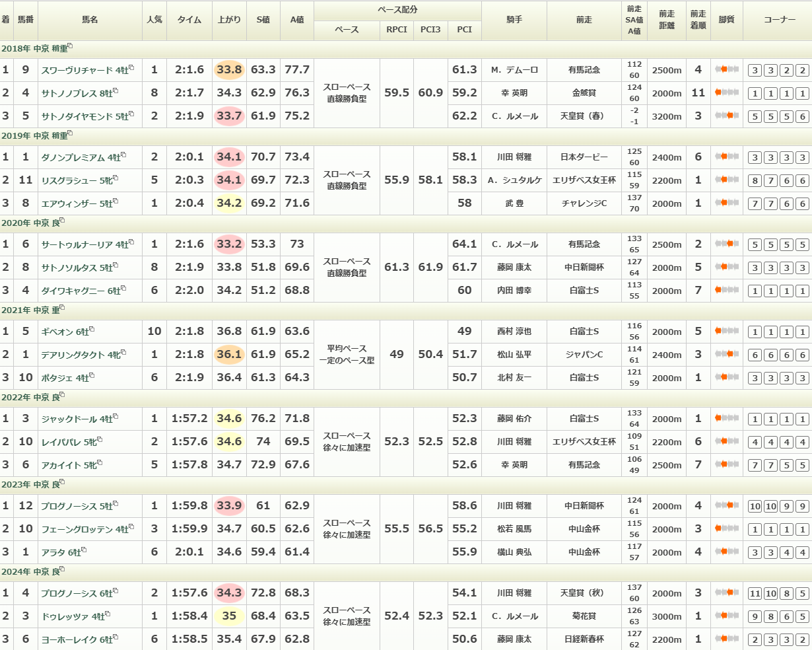Click the orange-highlighted 33.8 上がり cell
The image size is (812, 650).
coord(229,70)
